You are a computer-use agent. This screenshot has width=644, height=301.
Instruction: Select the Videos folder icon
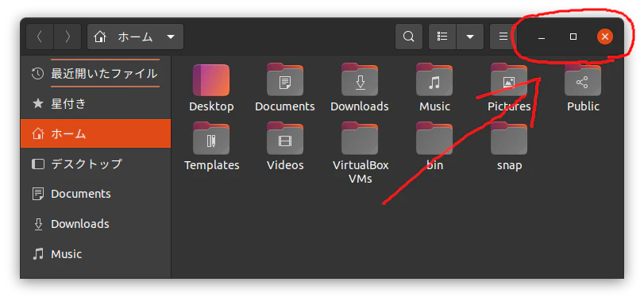point(285,138)
